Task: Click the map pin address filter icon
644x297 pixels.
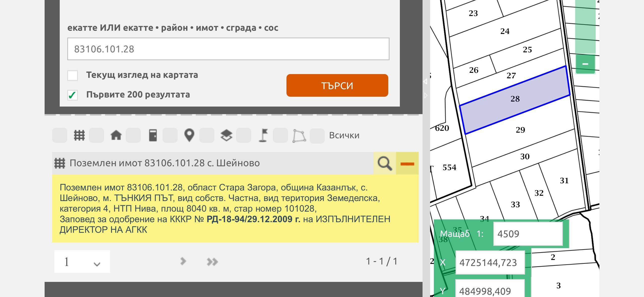Action: pos(189,135)
